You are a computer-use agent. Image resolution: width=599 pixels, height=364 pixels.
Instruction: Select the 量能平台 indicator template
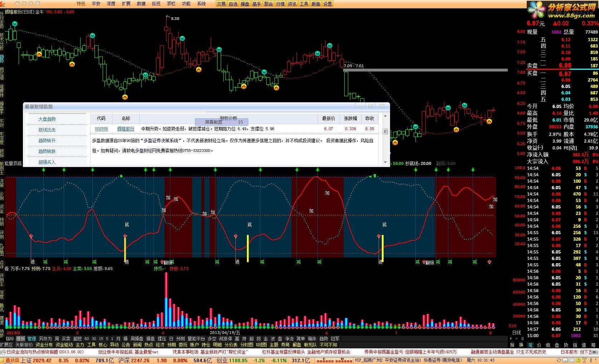(x=196, y=339)
